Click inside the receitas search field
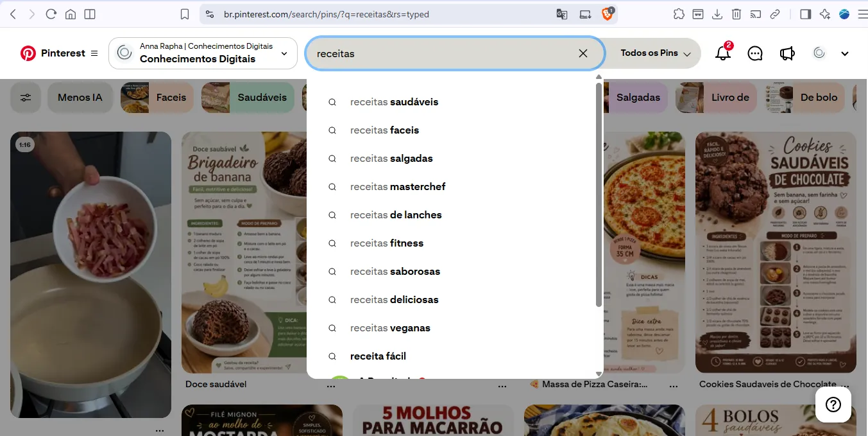 tap(443, 53)
